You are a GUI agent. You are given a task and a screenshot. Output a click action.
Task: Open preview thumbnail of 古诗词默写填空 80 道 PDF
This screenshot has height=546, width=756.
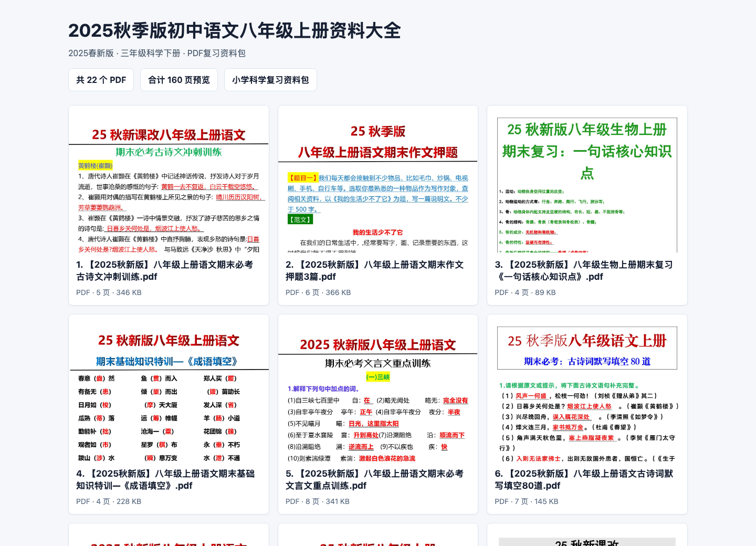coord(587,388)
